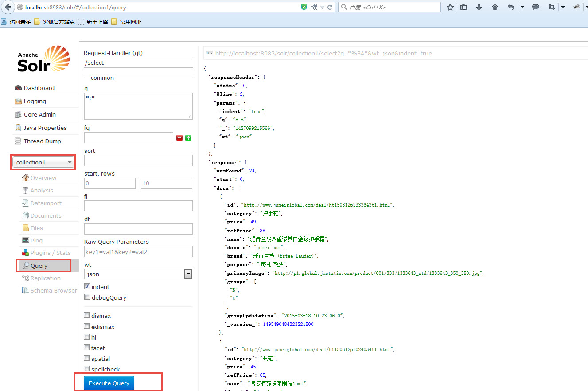Viewport: 588px width, 391px height.
Task: Click the start offset field
Action: pyautogui.click(x=110, y=183)
